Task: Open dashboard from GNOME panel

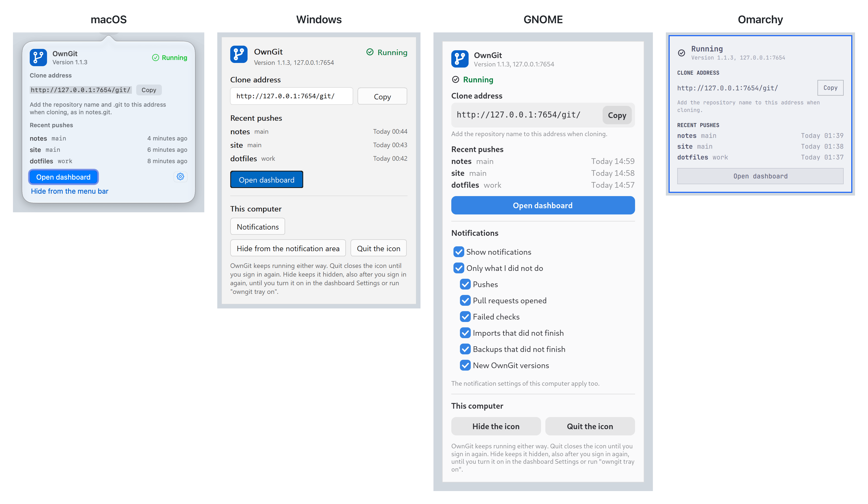Action: [543, 206]
